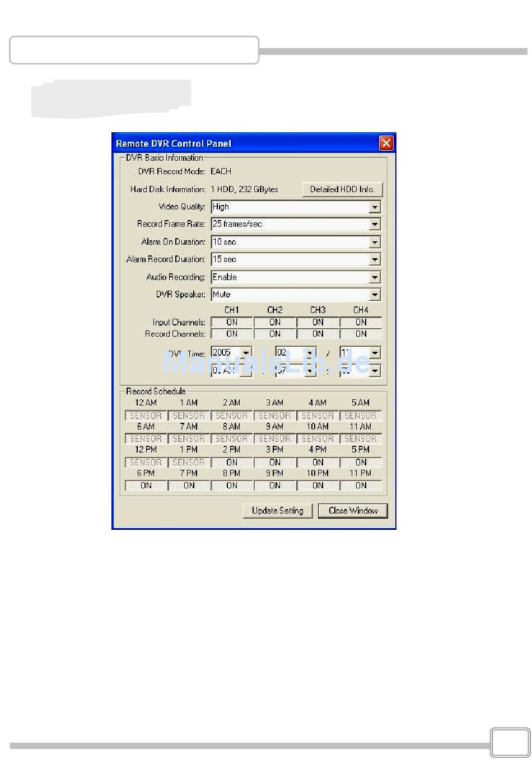The width and height of the screenshot is (532, 783).
Task: Close the Remote DVR Control Panel window
Action: pyautogui.click(x=386, y=143)
